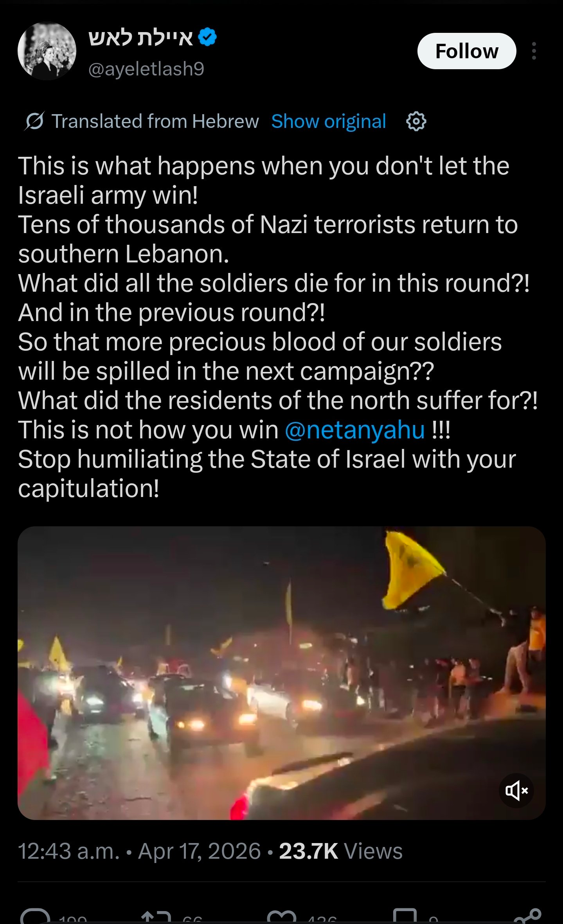Click the Translated from Hebrew label
This screenshot has height=924, width=563.
coord(155,122)
